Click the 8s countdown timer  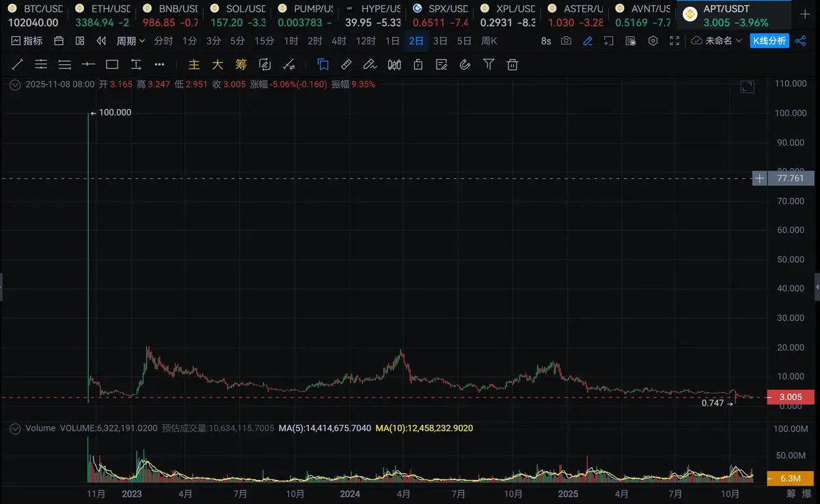(546, 41)
